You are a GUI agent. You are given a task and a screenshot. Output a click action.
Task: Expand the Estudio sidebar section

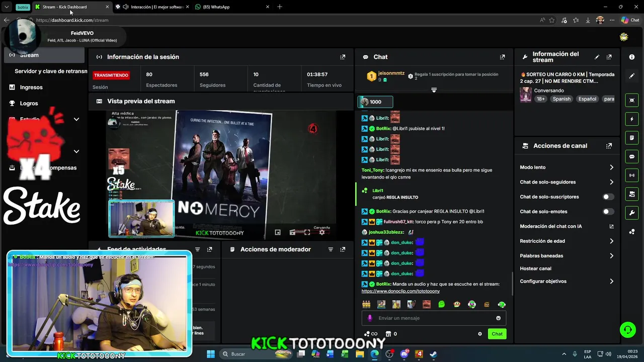76,119
